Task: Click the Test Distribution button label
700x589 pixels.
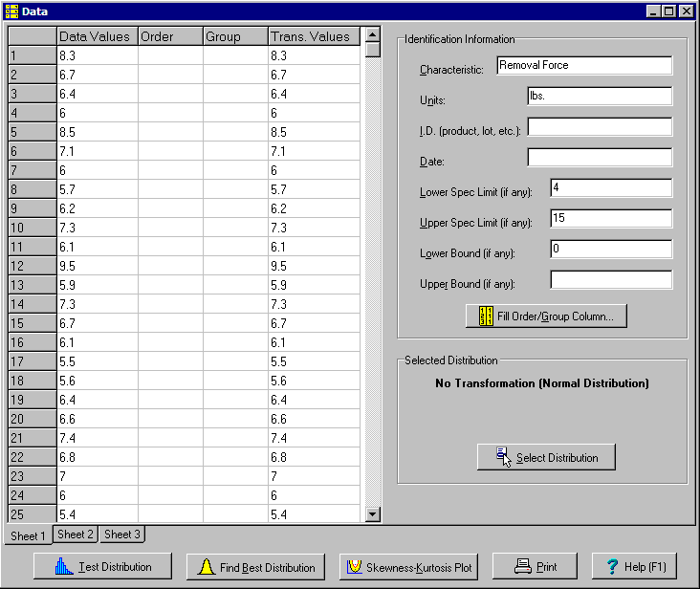Action: [115, 567]
